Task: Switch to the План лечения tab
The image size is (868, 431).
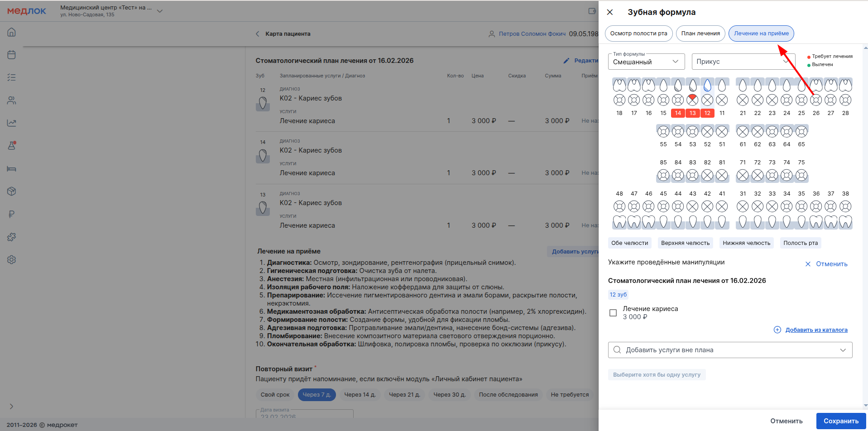Action: pyautogui.click(x=700, y=34)
